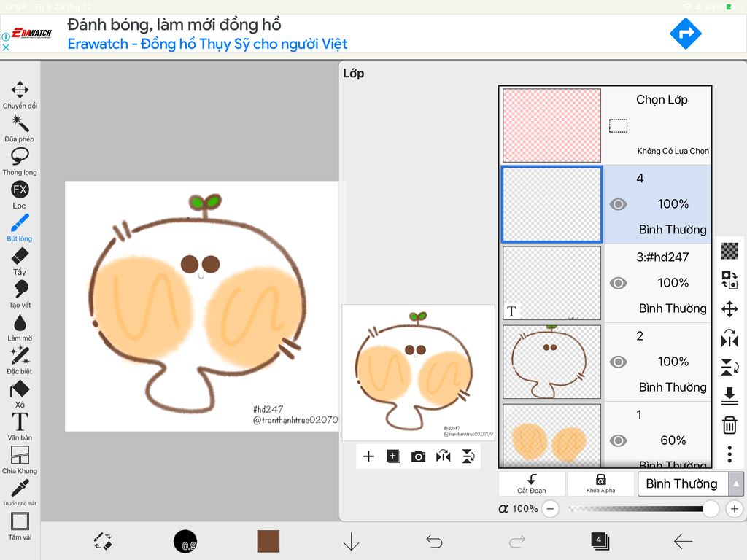Select the Chuyển đổi transform tool

20,95
